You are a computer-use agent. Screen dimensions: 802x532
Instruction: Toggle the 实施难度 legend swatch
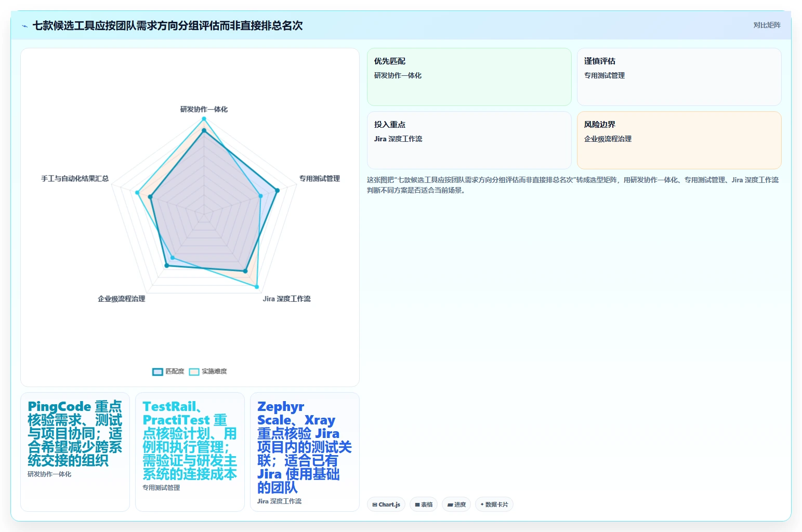[194, 371]
